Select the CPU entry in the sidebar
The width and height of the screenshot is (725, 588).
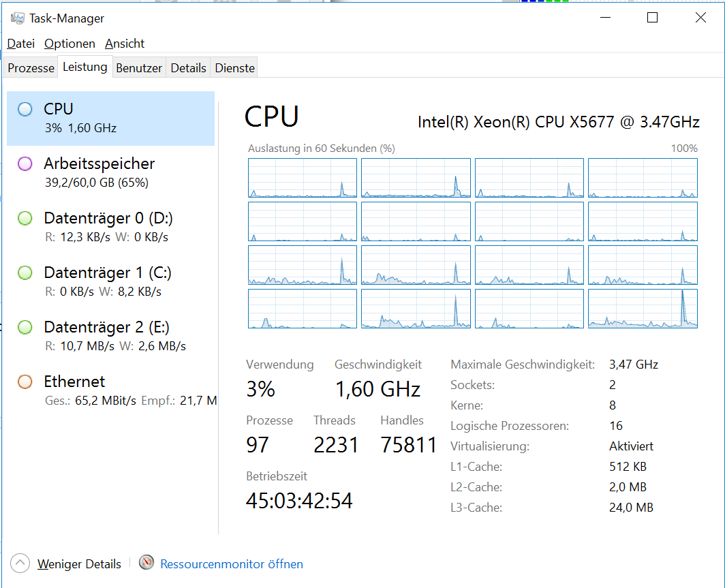110,119
